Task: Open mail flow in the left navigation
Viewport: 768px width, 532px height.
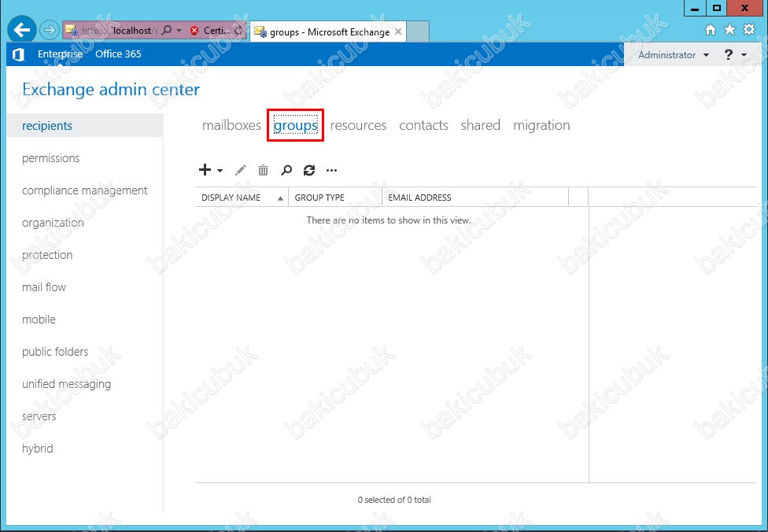Action: pyautogui.click(x=43, y=287)
